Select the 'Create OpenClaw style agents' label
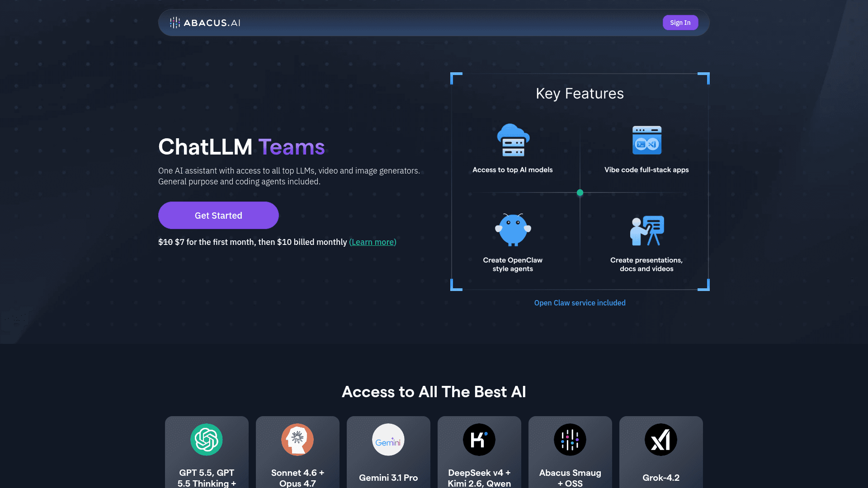This screenshot has height=488, width=868. click(x=513, y=264)
